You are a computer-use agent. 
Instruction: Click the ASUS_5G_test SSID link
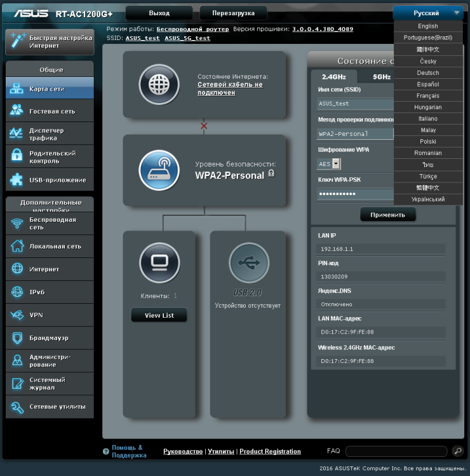click(187, 38)
